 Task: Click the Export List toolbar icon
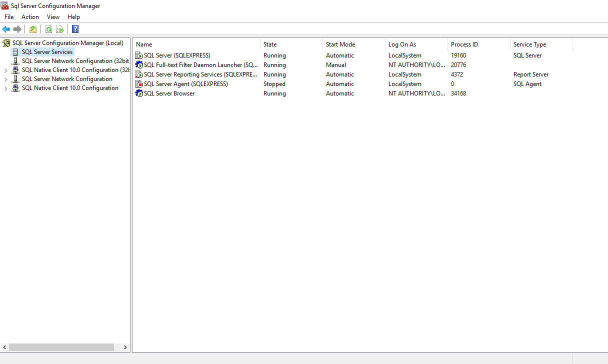(60, 29)
